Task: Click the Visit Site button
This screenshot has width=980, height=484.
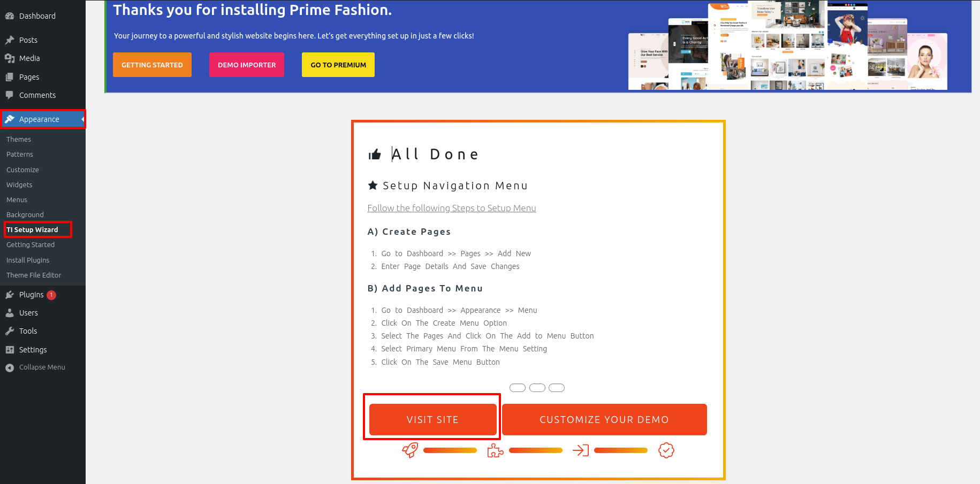Action: (x=432, y=420)
